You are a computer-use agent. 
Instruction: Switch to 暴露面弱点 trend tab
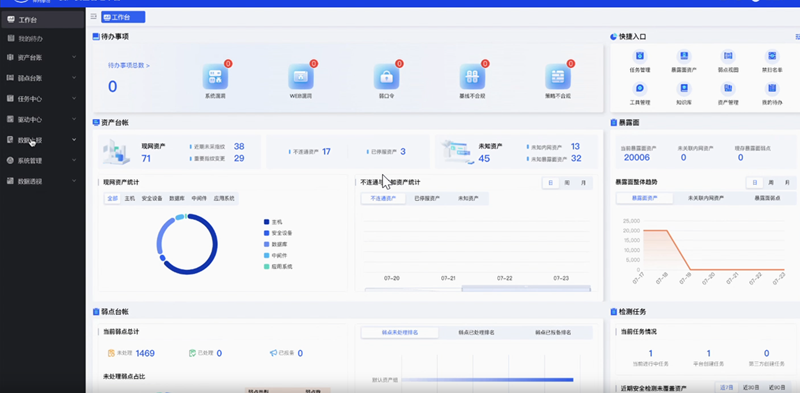(767, 198)
